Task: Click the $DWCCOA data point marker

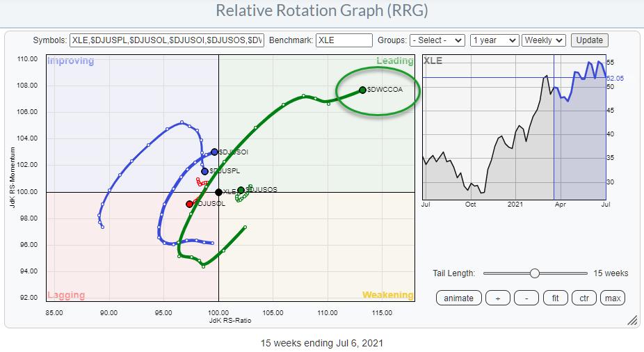Action: (362, 90)
